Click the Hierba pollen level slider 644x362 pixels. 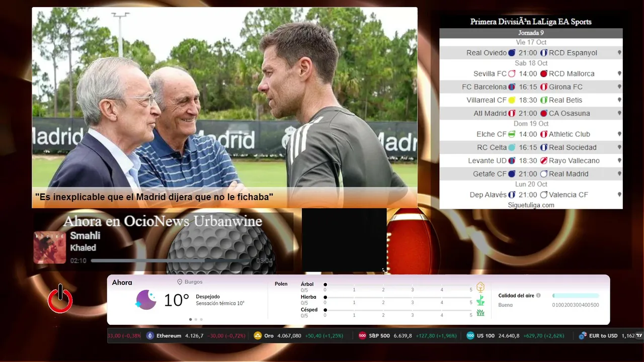(x=398, y=297)
